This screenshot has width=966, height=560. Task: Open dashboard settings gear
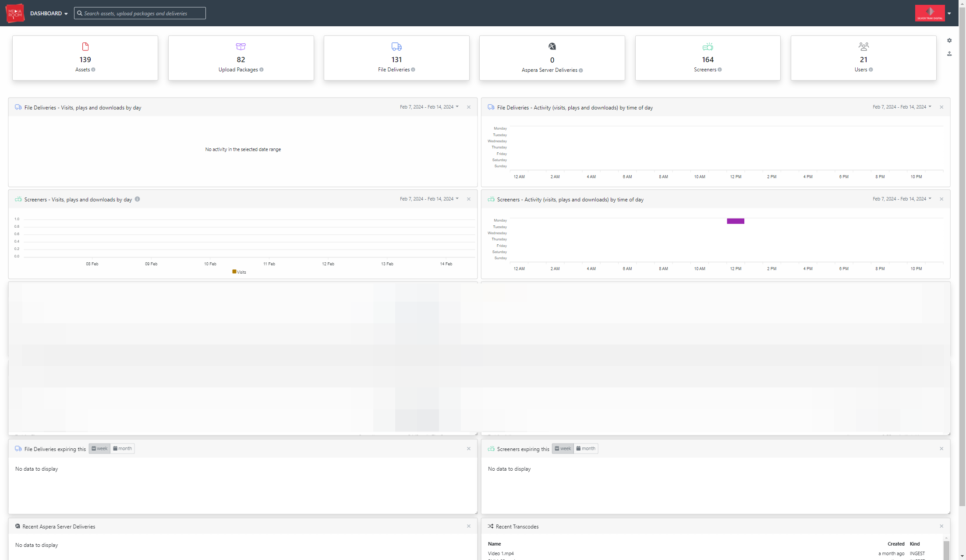tap(949, 40)
